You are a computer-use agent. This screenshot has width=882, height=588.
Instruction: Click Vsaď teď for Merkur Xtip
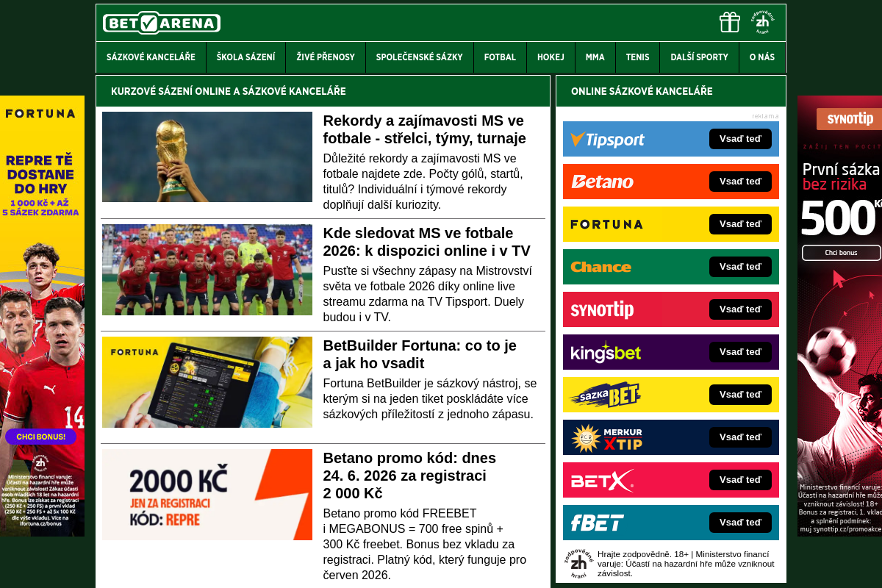740,437
